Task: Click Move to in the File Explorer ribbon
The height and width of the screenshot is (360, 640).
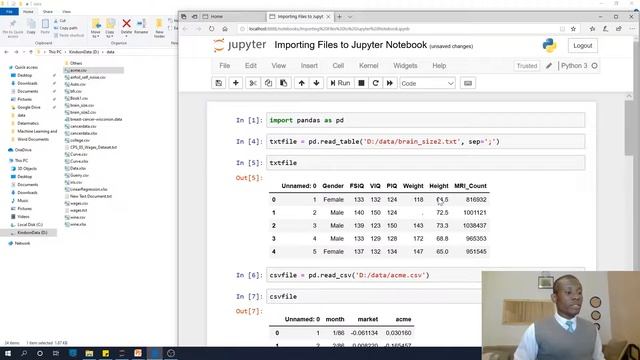Action: [96, 28]
